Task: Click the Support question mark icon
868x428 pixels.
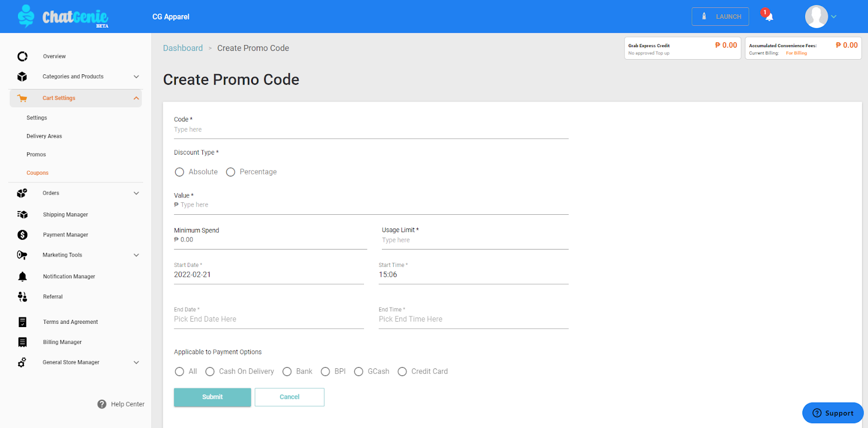Action: click(817, 413)
